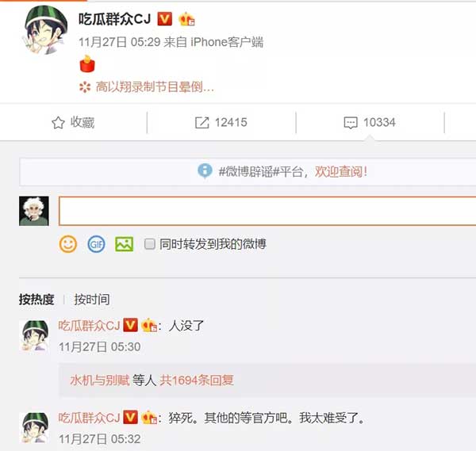Viewport: 476px width, 451px height.
Task: Click the orange V verified badge in header
Action: (x=165, y=19)
